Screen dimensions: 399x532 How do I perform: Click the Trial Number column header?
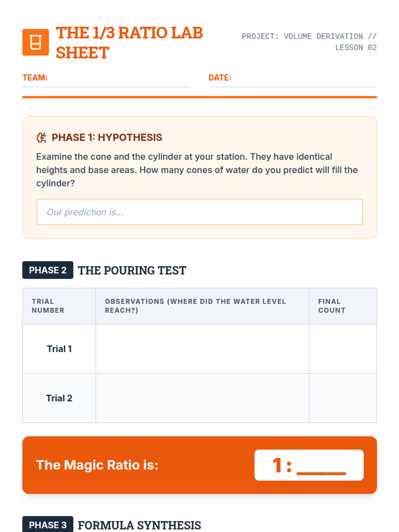48,306
